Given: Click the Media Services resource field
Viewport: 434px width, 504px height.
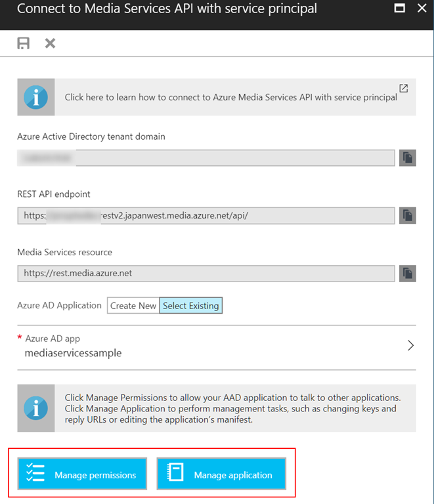Looking at the screenshot, I should tap(206, 272).
